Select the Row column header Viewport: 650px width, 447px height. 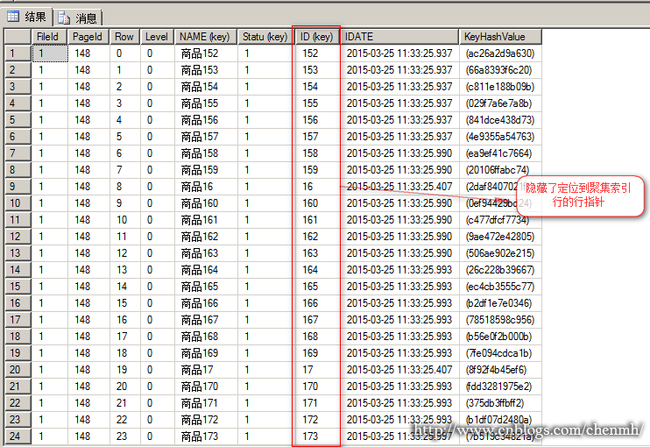pos(125,36)
